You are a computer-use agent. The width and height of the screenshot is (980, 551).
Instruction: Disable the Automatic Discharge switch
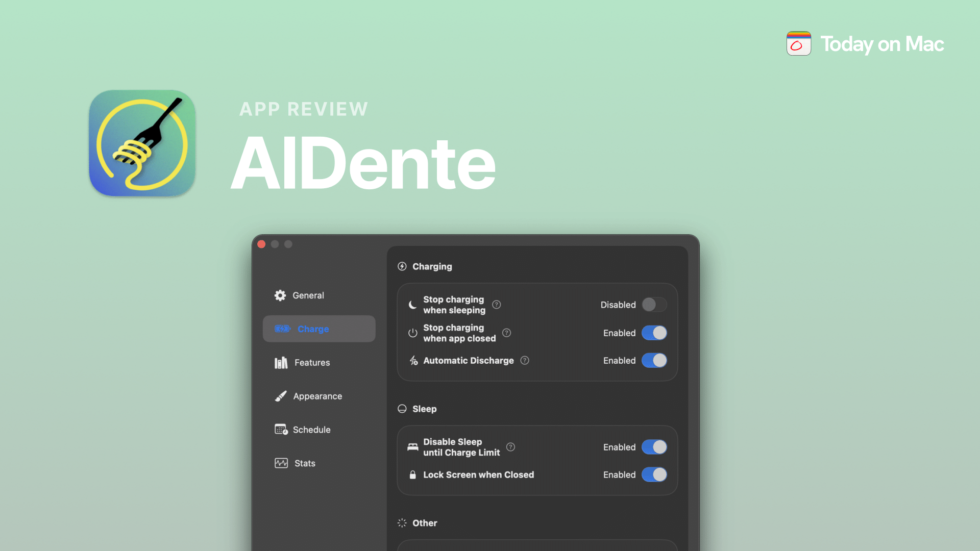654,360
